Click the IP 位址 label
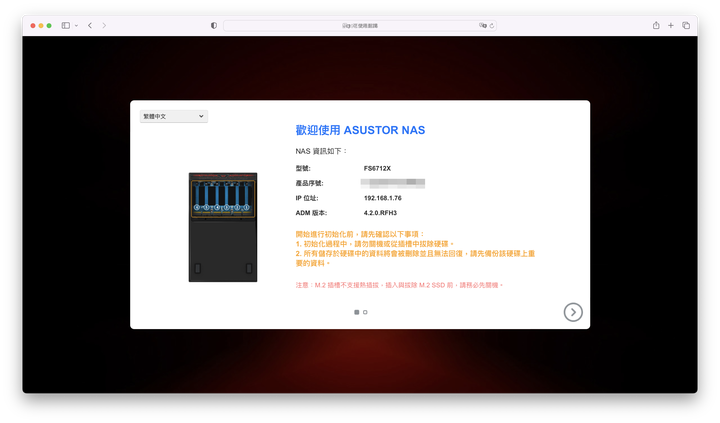Image resolution: width=720 pixels, height=423 pixels. (307, 198)
